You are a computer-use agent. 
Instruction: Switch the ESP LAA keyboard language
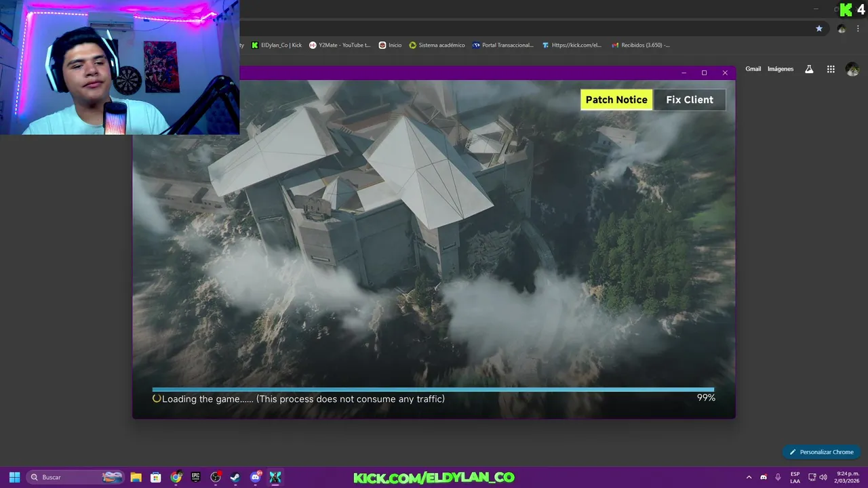click(795, 477)
